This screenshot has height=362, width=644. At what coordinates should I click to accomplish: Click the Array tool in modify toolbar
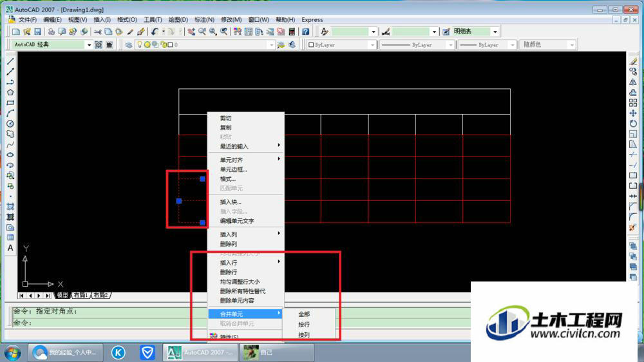click(x=633, y=102)
